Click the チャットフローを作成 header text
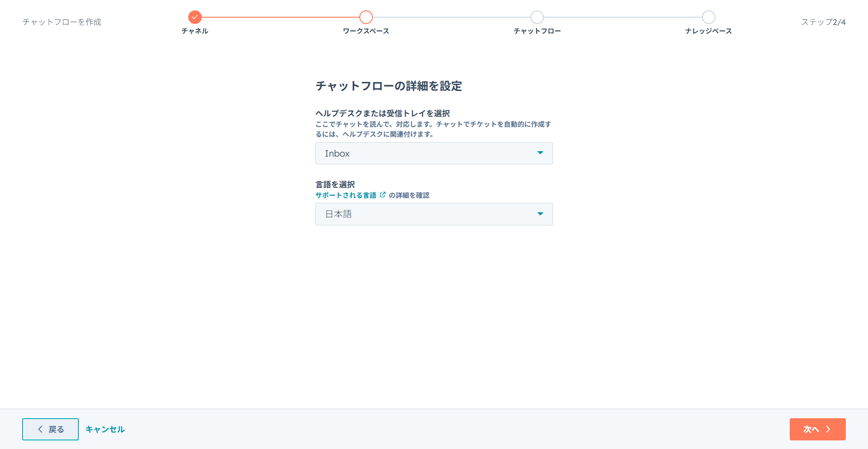Viewport: 868px width, 449px height. (62, 21)
